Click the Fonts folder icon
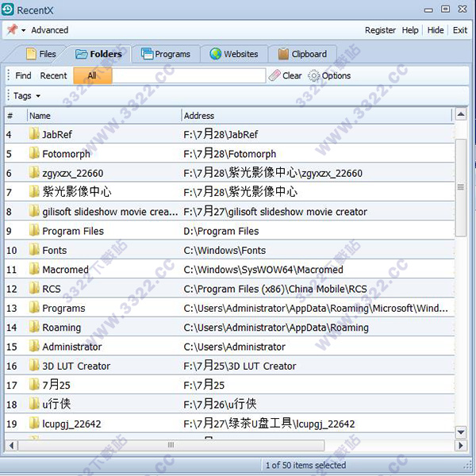Screen dimensions: 476x476 34,250
